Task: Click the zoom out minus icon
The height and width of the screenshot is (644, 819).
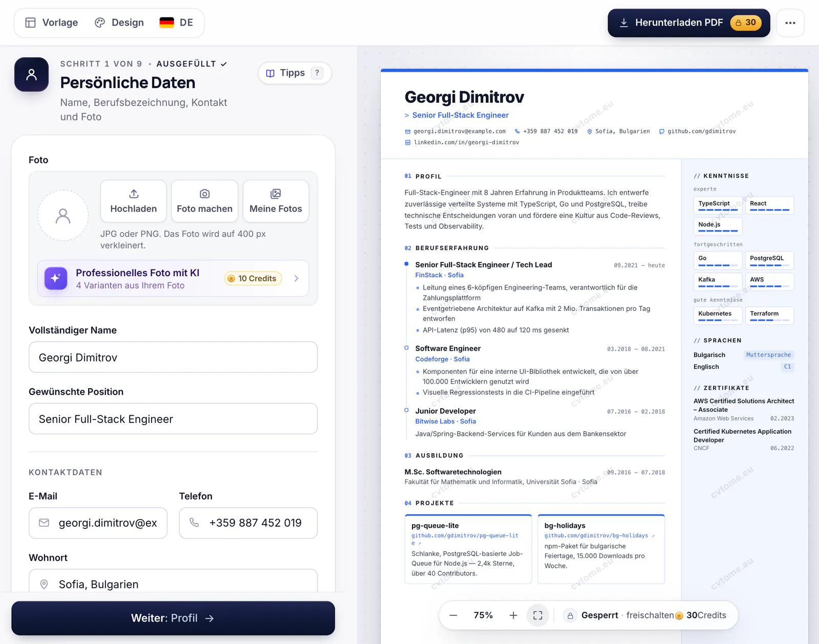Action: 454,615
